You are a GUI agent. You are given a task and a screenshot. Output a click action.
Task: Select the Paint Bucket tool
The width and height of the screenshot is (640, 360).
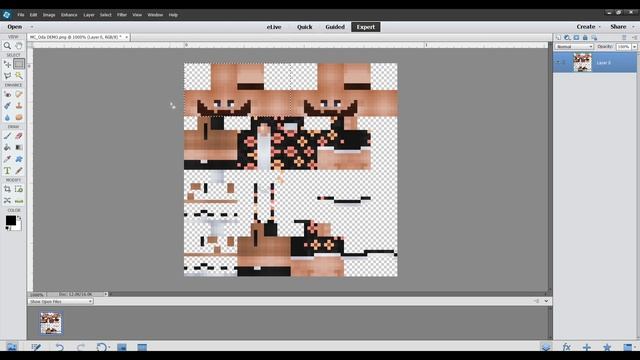click(x=7, y=147)
